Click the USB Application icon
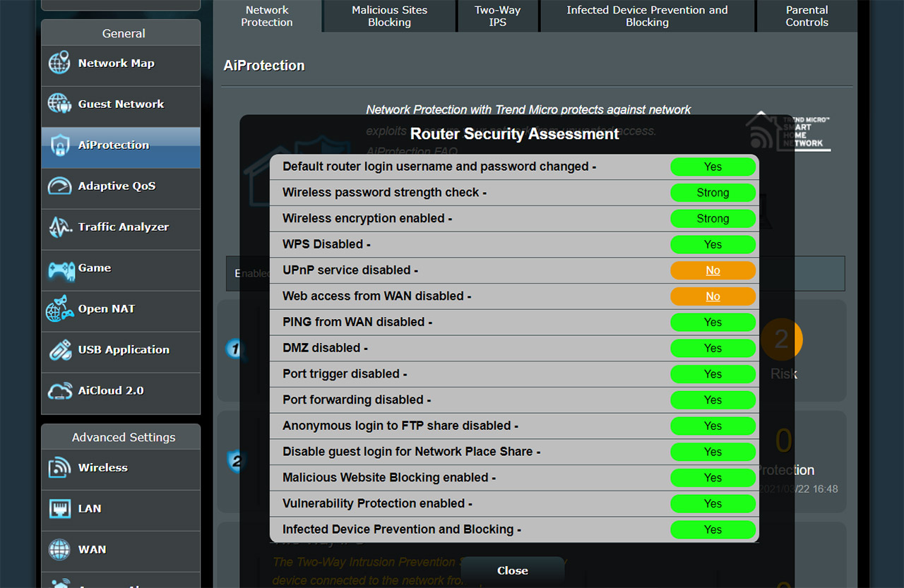 (x=59, y=349)
